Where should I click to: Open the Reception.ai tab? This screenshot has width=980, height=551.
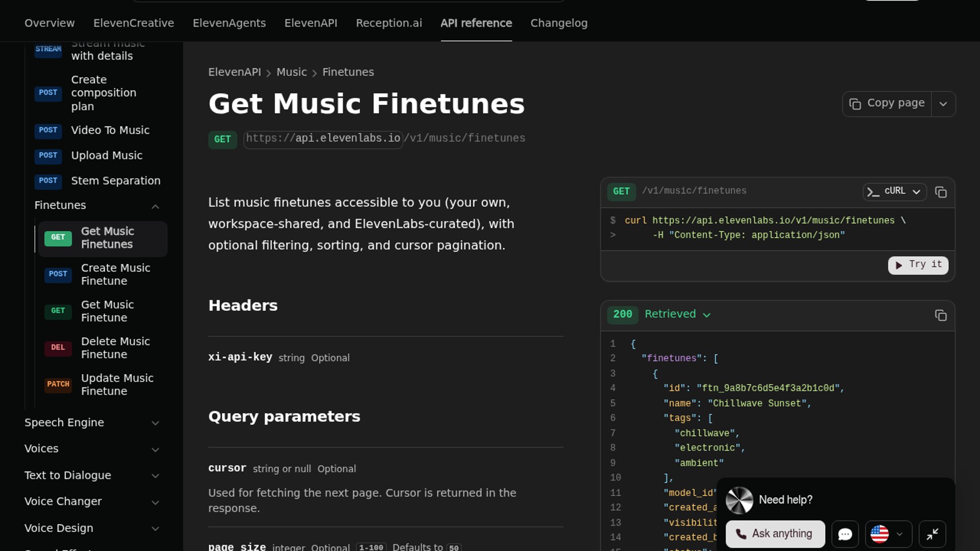coord(389,23)
